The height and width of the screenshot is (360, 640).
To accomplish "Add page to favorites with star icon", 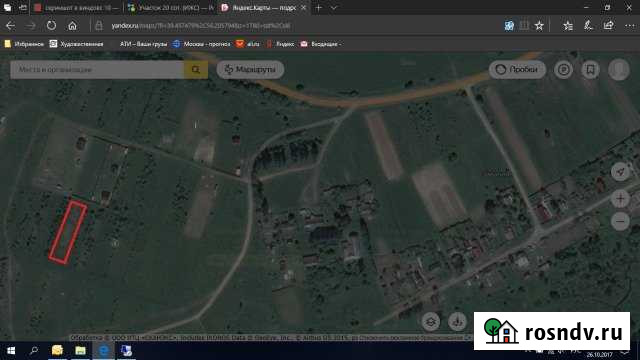I will pos(539,26).
